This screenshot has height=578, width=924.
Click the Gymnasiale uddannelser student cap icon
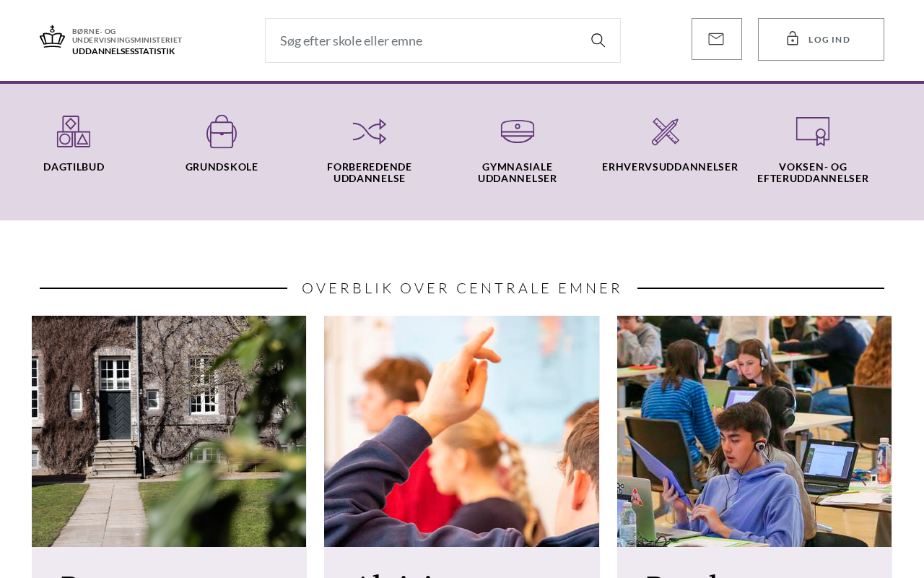(518, 131)
